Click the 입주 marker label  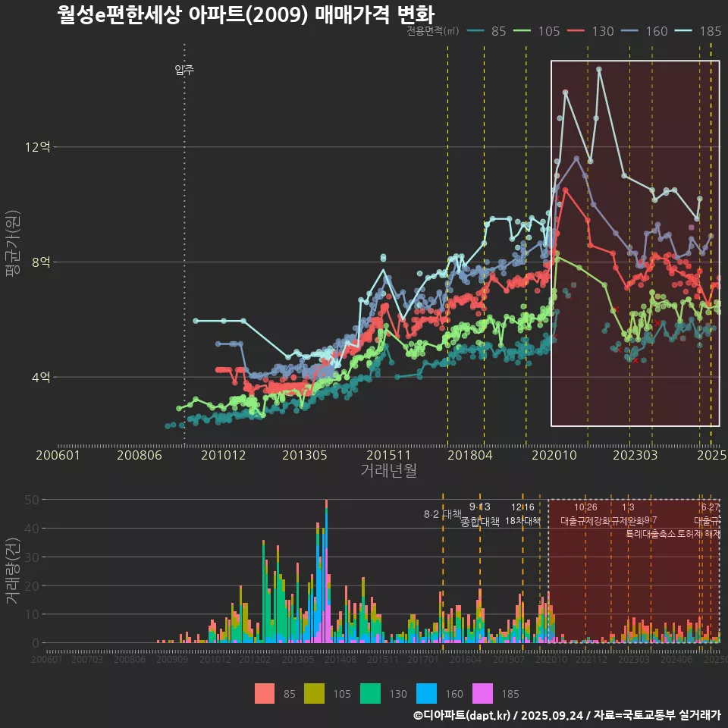tap(184, 71)
